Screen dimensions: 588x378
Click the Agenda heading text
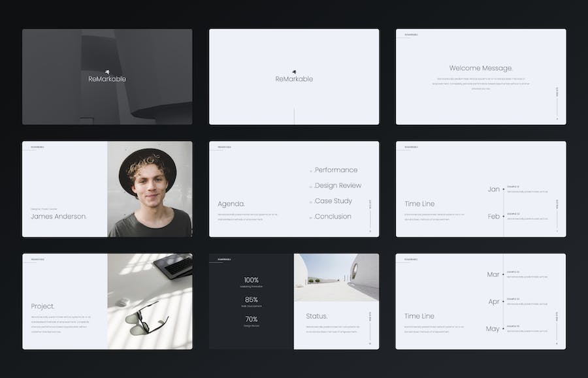pos(231,204)
